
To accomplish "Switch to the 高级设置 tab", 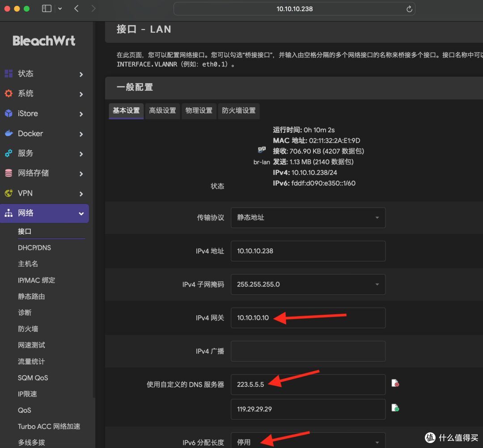I will tap(162, 111).
